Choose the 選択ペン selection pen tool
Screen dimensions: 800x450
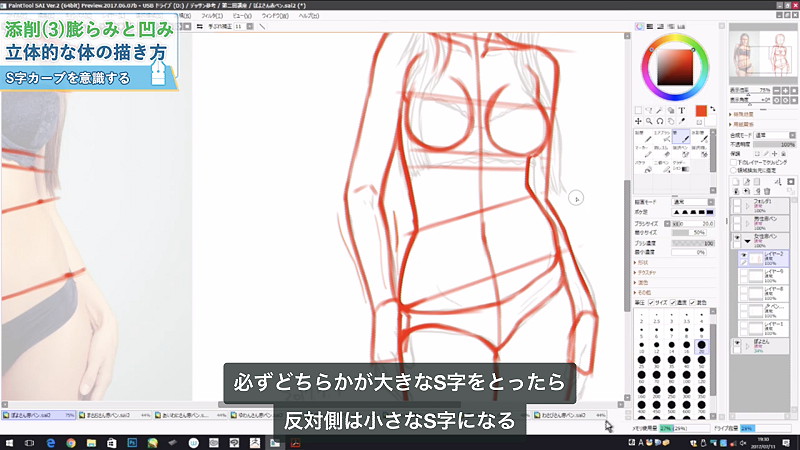pyautogui.click(x=681, y=152)
